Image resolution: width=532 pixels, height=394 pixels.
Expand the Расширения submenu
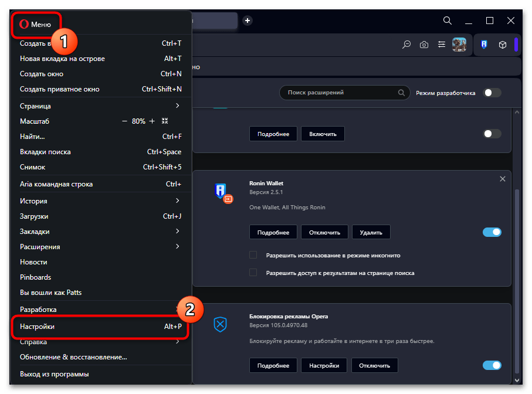101,246
